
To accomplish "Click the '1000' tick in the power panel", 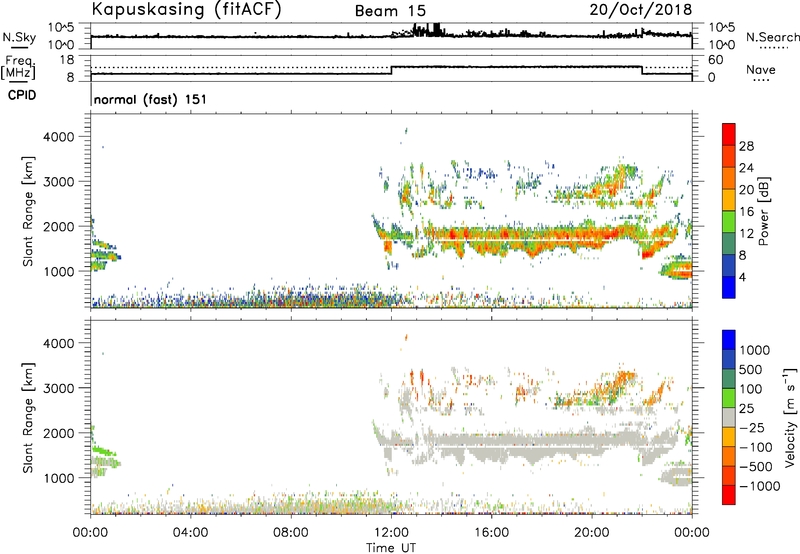I will [59, 271].
